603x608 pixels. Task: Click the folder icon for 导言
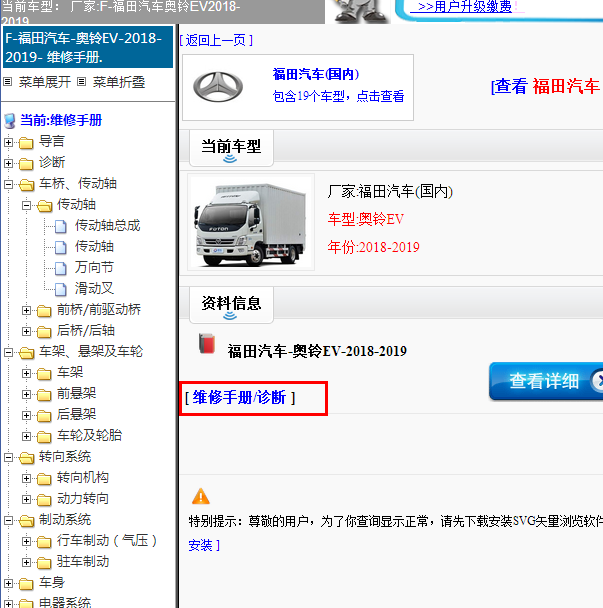[26, 143]
